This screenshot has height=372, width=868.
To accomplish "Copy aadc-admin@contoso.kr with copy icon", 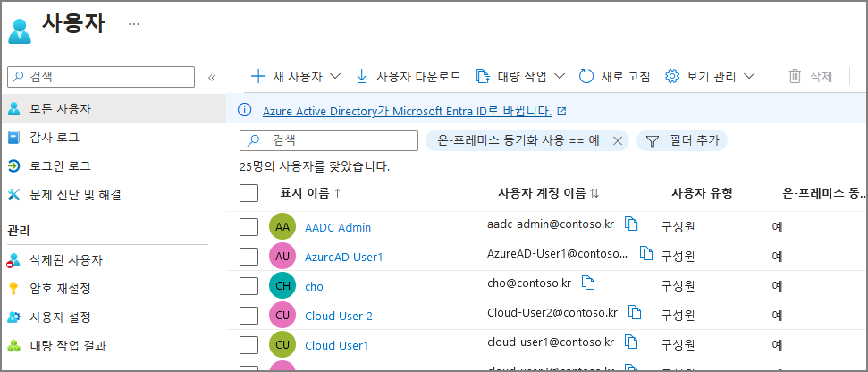I will (631, 224).
